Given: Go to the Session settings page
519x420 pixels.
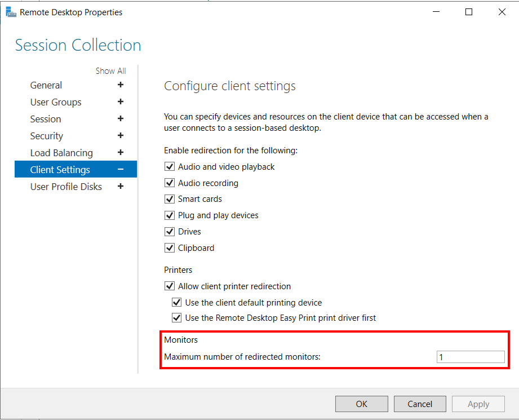Looking at the screenshot, I should 46,119.
